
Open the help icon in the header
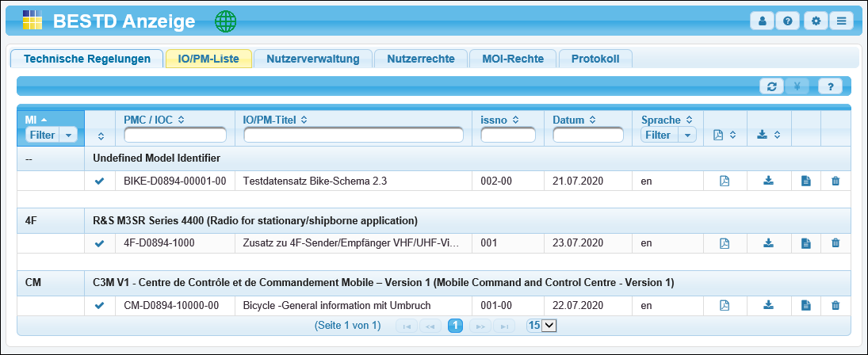pyautogui.click(x=787, y=21)
